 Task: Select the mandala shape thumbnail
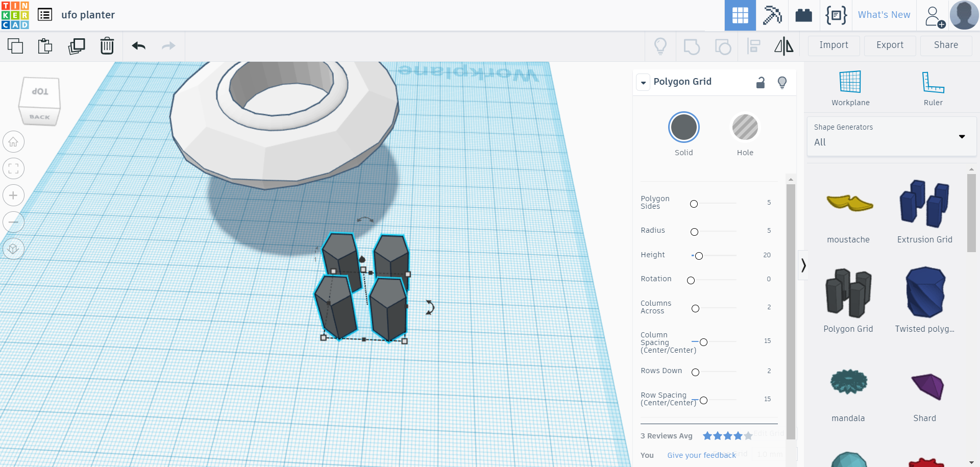point(848,382)
